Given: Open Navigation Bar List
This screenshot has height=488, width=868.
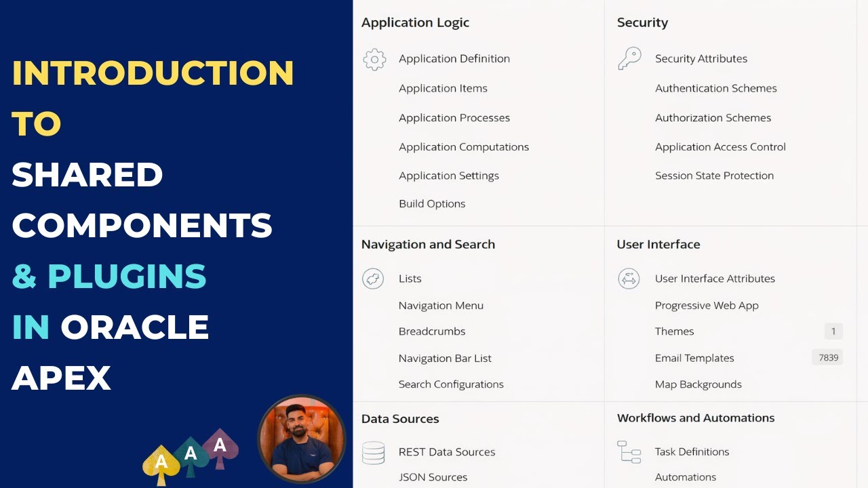Looking at the screenshot, I should pos(445,359).
